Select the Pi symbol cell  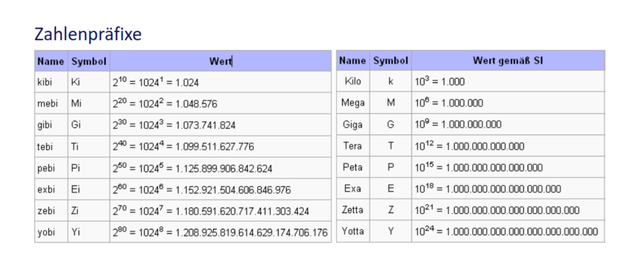point(75,168)
